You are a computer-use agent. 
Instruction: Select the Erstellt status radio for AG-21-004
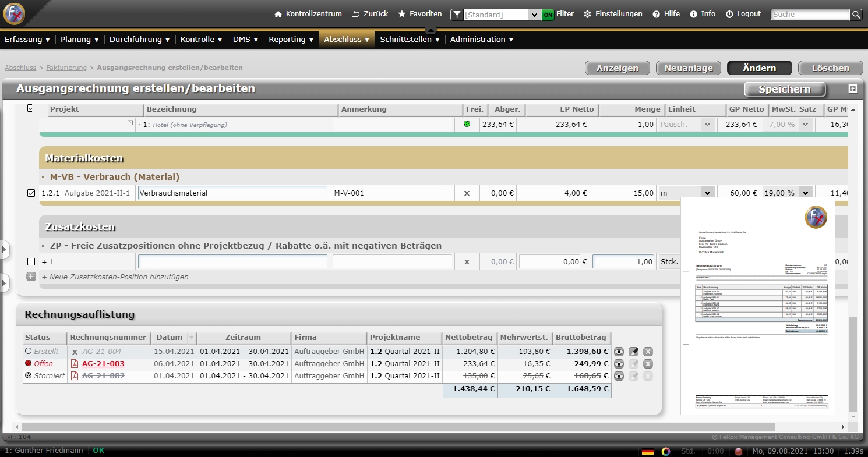(28, 352)
